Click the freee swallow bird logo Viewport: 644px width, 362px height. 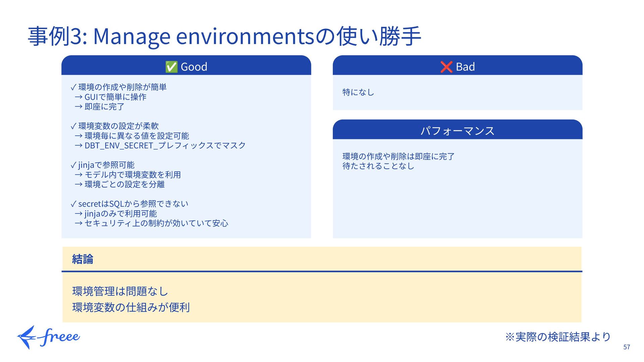pyautogui.click(x=26, y=337)
